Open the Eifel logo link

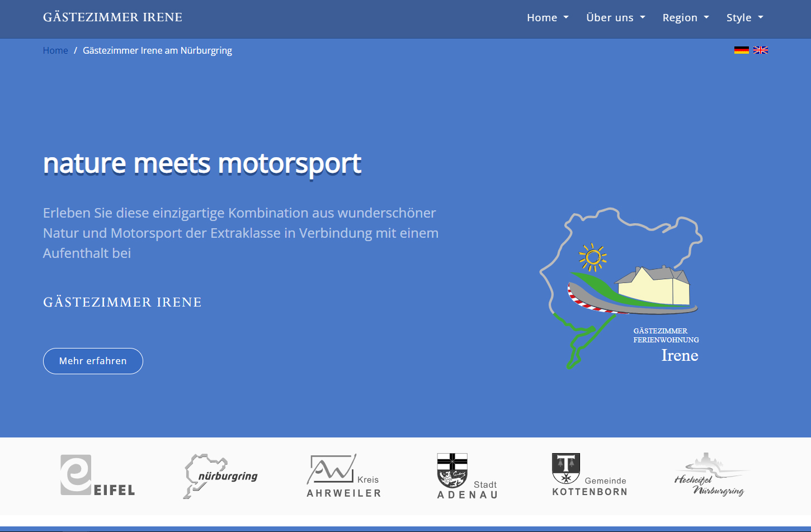pos(97,475)
